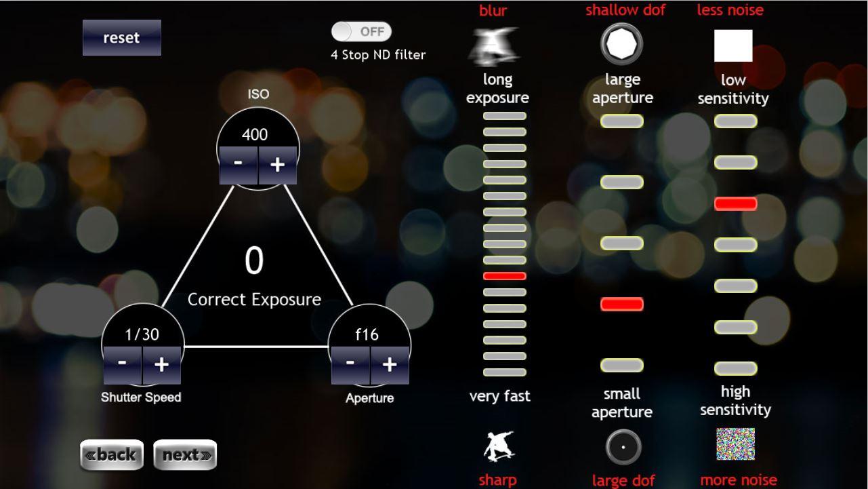Click the sharp skateboarder icon
868x489 pixels.
pyautogui.click(x=499, y=447)
